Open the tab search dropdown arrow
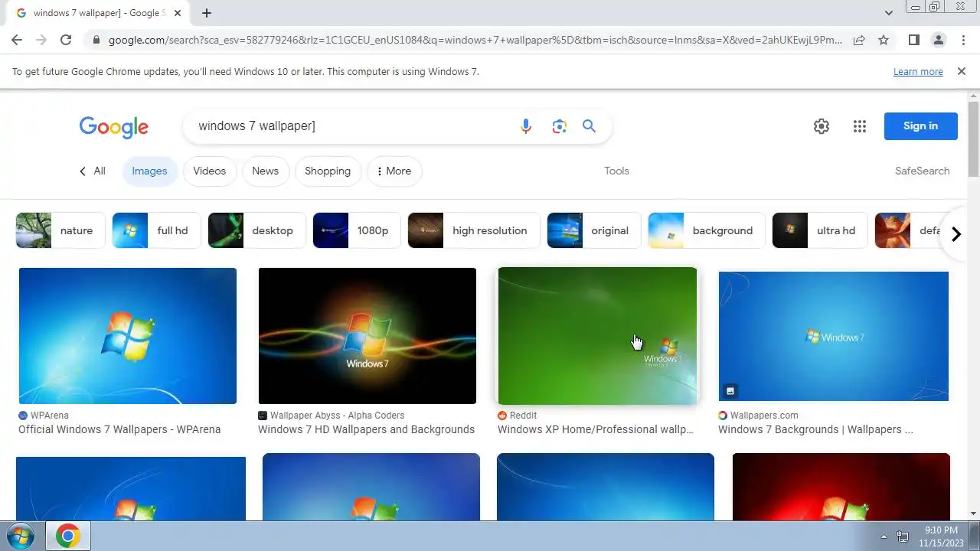The image size is (980, 551). 889,13
